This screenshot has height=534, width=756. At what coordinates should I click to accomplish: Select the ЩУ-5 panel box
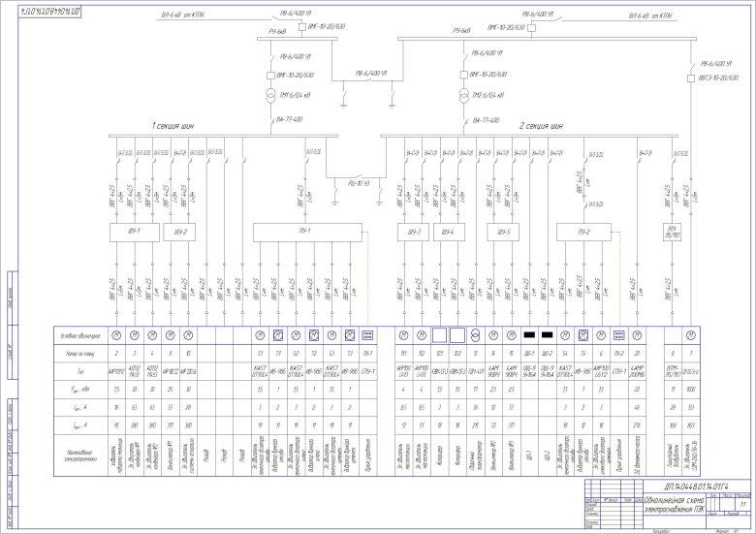(x=502, y=232)
